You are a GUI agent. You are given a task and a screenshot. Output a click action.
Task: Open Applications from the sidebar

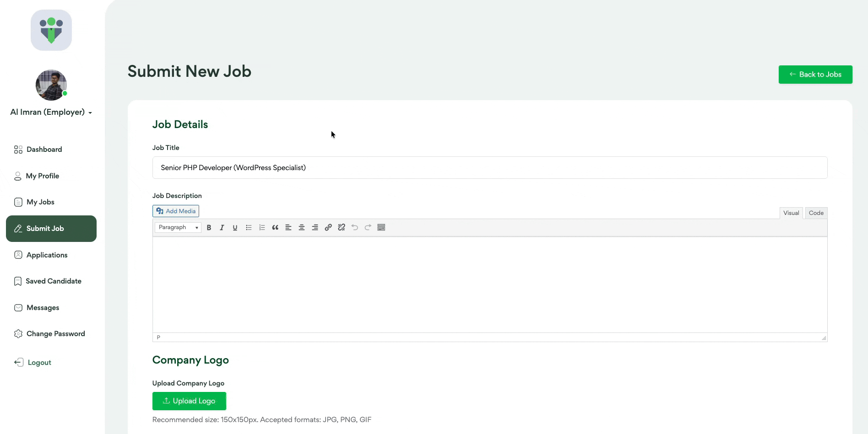(47, 255)
